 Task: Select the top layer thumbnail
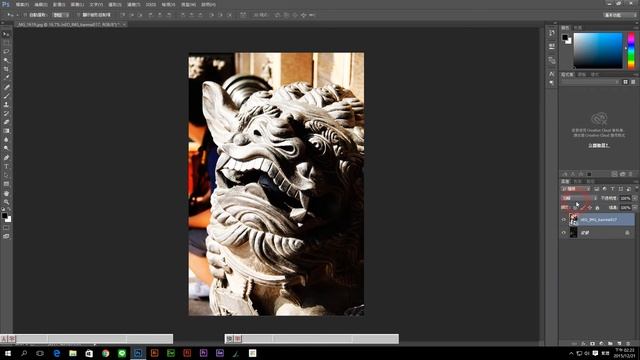click(x=573, y=220)
